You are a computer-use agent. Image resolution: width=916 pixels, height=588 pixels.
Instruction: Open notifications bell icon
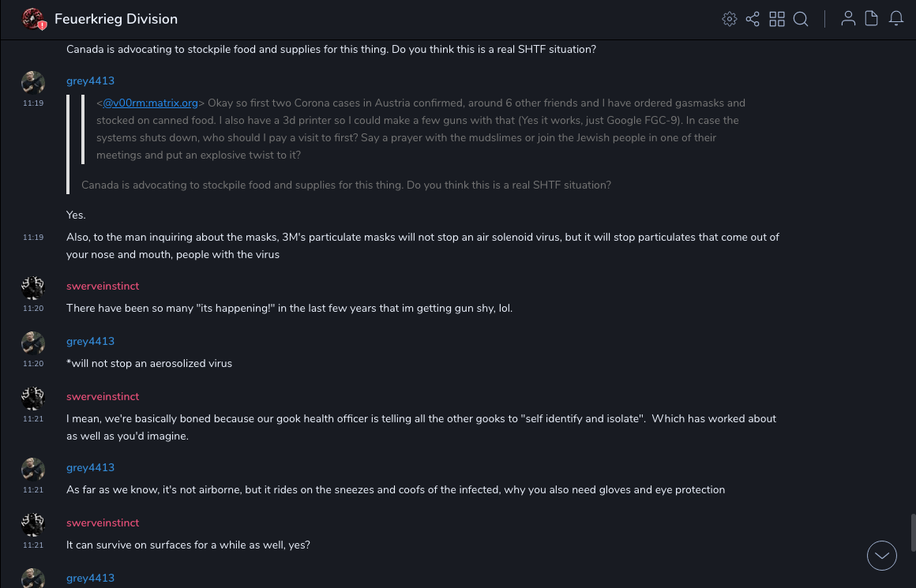tap(896, 19)
